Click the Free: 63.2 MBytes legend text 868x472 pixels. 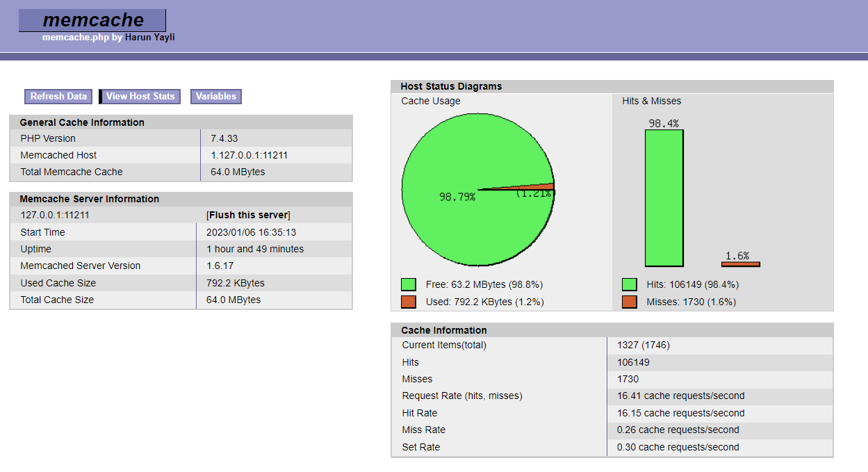tap(484, 284)
